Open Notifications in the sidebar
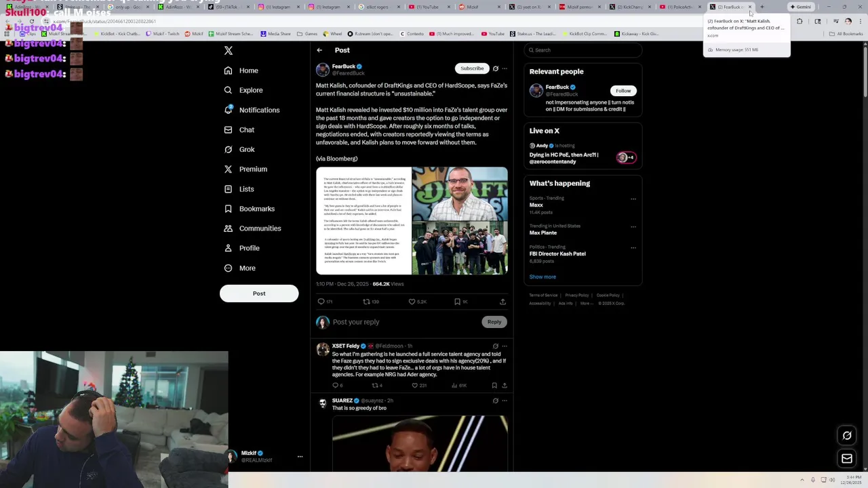Viewport: 868px width, 488px height. tap(252, 110)
